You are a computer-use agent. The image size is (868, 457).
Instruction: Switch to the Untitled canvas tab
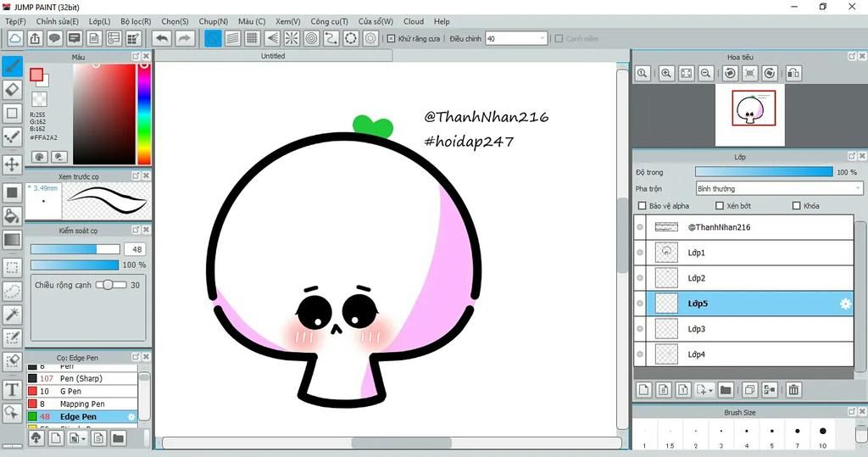pyautogui.click(x=273, y=56)
